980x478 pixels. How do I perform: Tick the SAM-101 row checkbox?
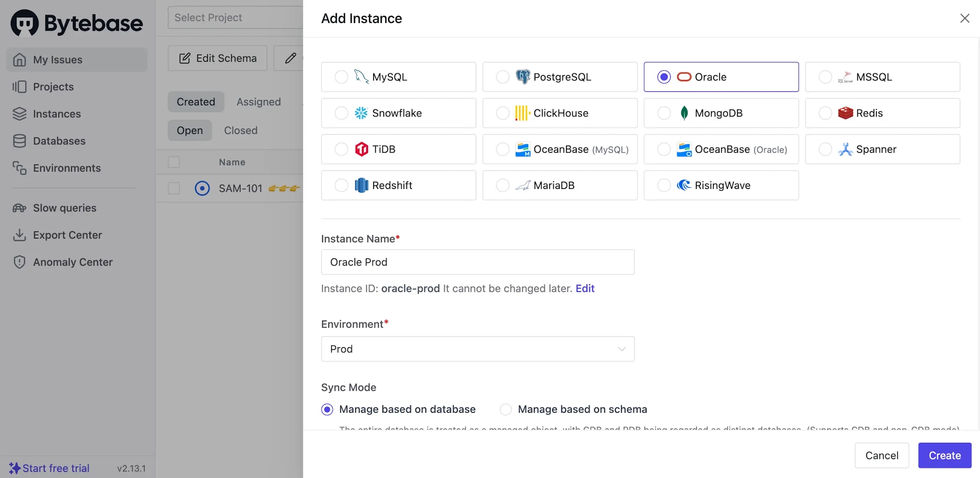(174, 188)
